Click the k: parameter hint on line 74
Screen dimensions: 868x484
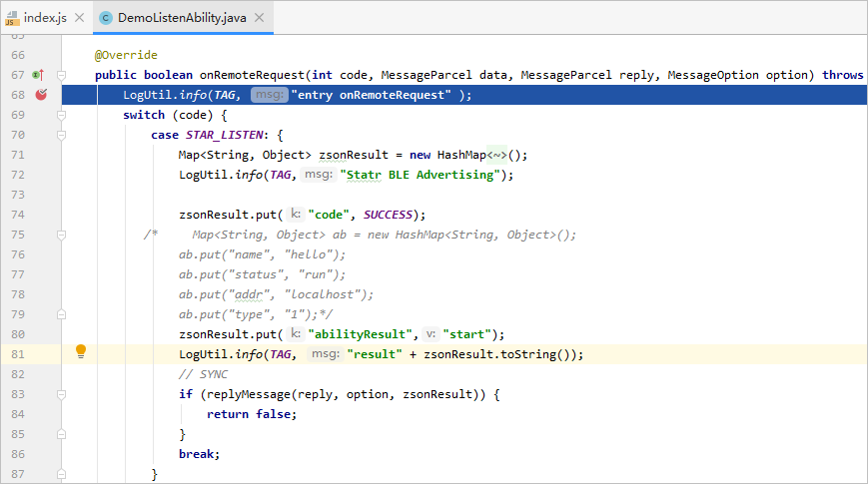[x=297, y=215]
